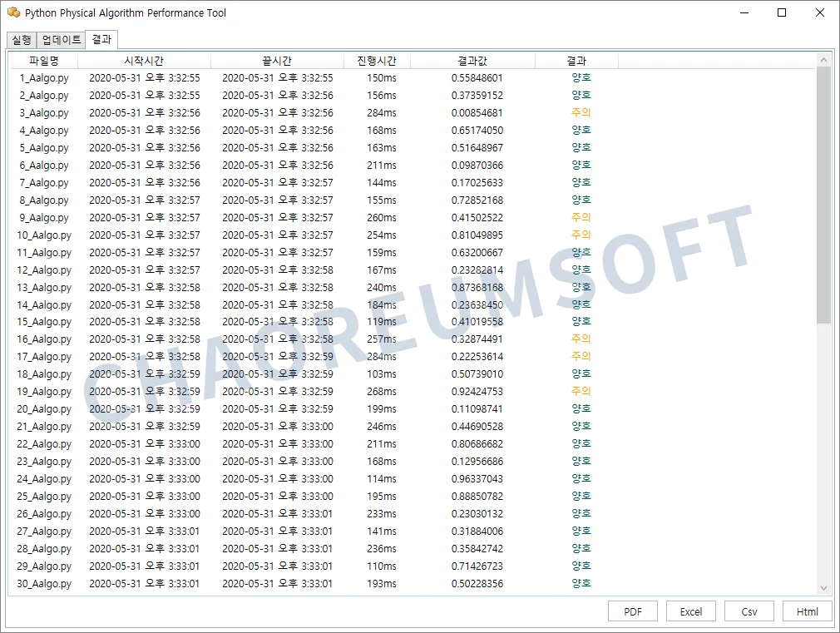The width and height of the screenshot is (840, 633).
Task: Select the 10_Aalgo.py entry
Action: (44, 235)
